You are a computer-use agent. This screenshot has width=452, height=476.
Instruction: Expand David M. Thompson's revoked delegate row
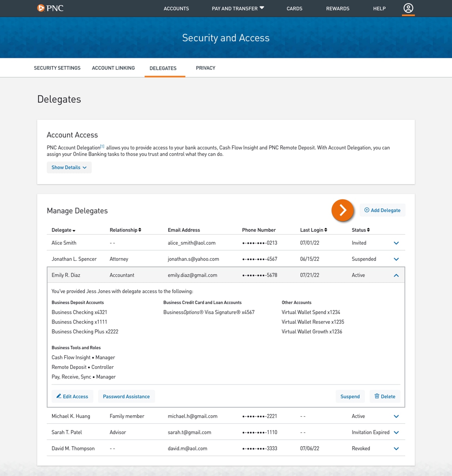pos(396,448)
